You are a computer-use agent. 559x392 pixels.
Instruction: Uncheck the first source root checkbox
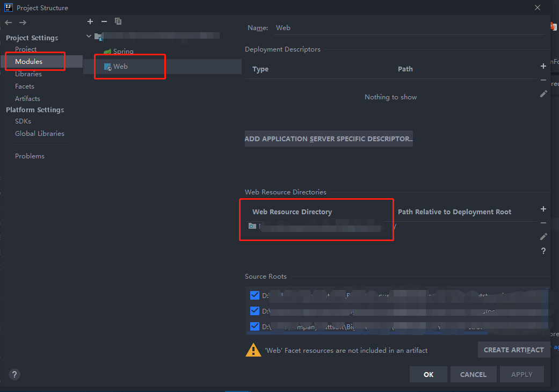(x=255, y=295)
